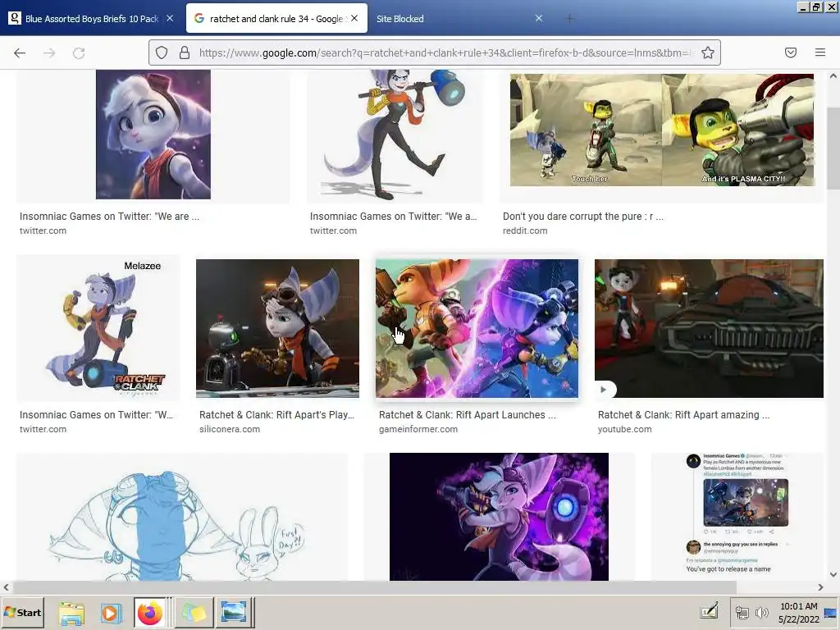Open the 'Don't you dare corrupt the pure' reddit result
The height and width of the screenshot is (630, 840).
583,217
